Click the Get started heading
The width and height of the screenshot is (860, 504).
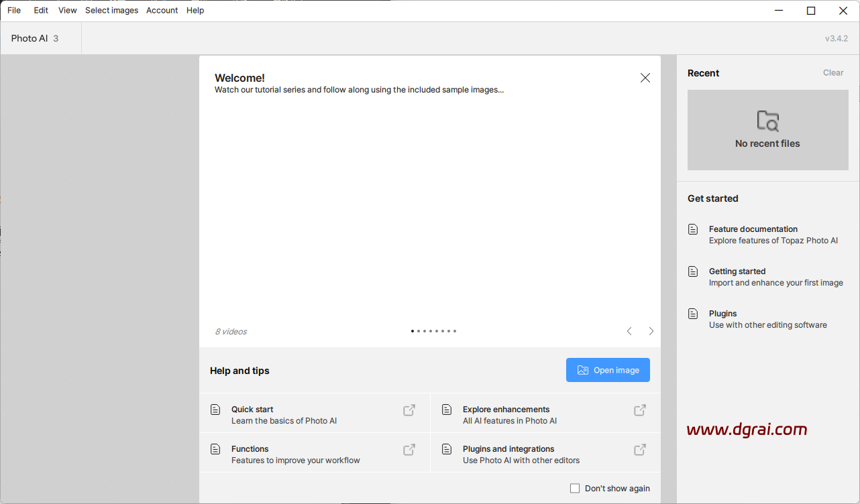pos(712,198)
